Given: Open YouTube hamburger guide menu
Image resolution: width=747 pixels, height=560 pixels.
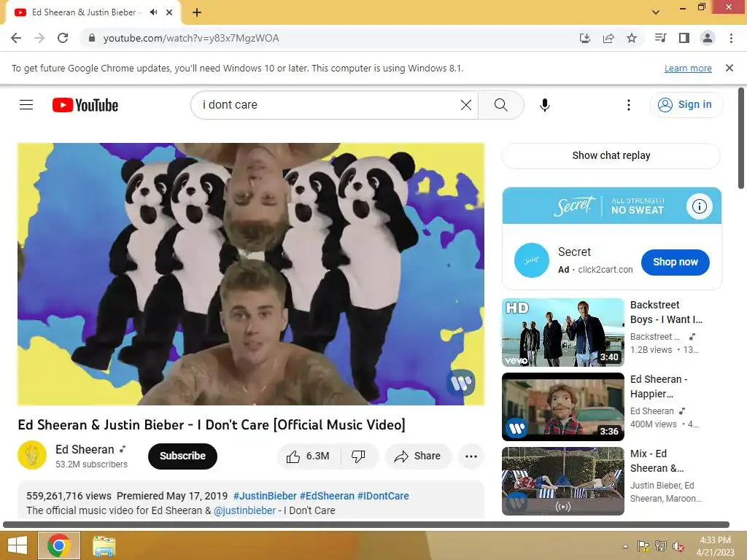Looking at the screenshot, I should [26, 105].
